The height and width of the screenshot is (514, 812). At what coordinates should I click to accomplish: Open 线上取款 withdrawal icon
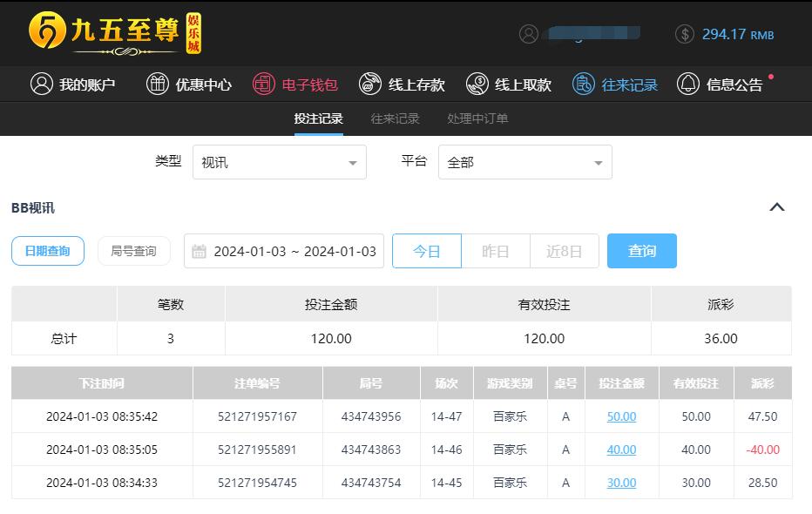pos(477,84)
